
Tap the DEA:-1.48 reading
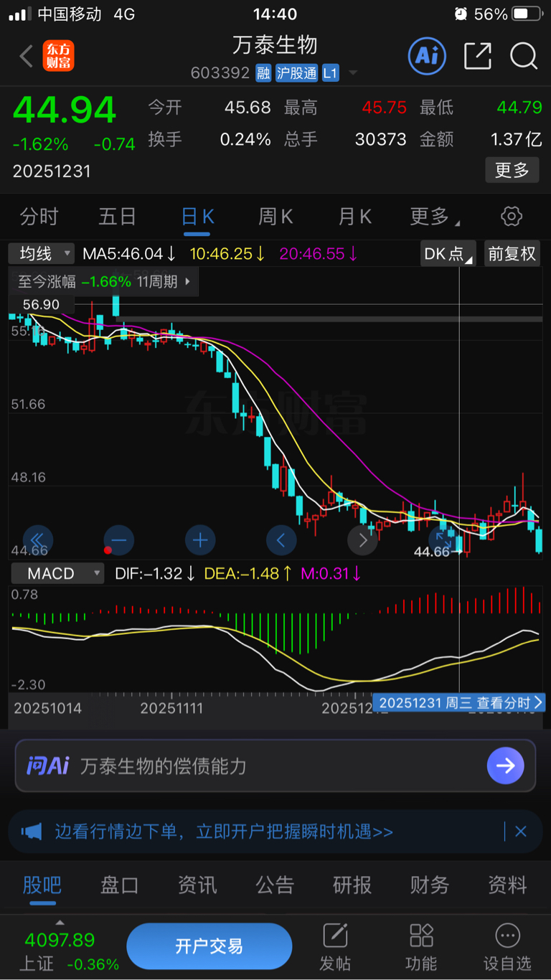coord(248,573)
